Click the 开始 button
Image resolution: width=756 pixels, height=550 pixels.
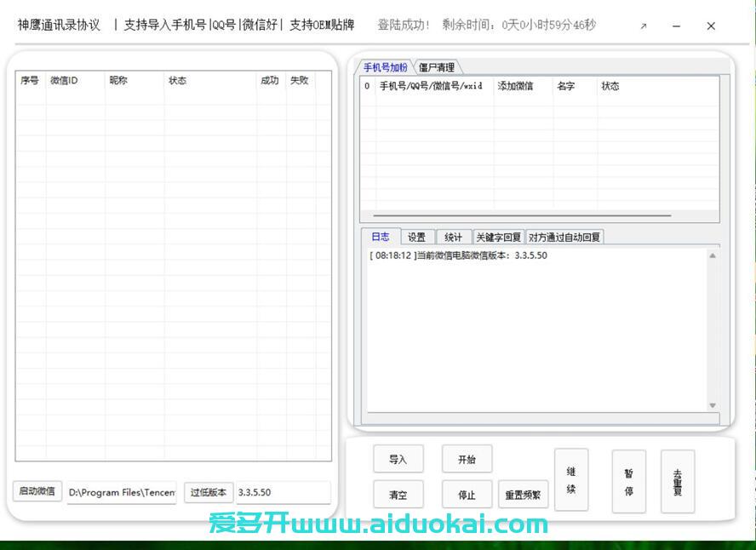point(467,459)
